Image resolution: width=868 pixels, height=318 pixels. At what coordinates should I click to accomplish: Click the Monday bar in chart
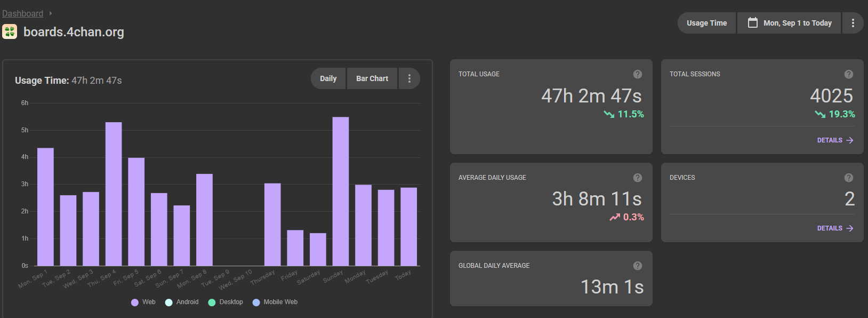click(364, 225)
